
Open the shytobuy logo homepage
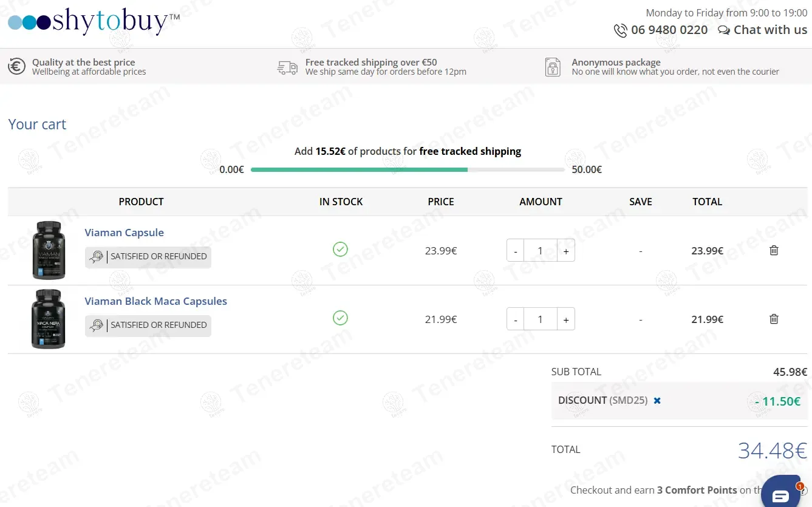click(x=94, y=22)
